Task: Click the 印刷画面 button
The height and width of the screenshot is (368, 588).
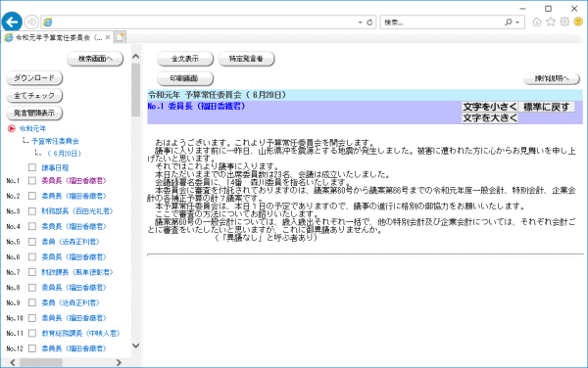Action: tap(185, 78)
